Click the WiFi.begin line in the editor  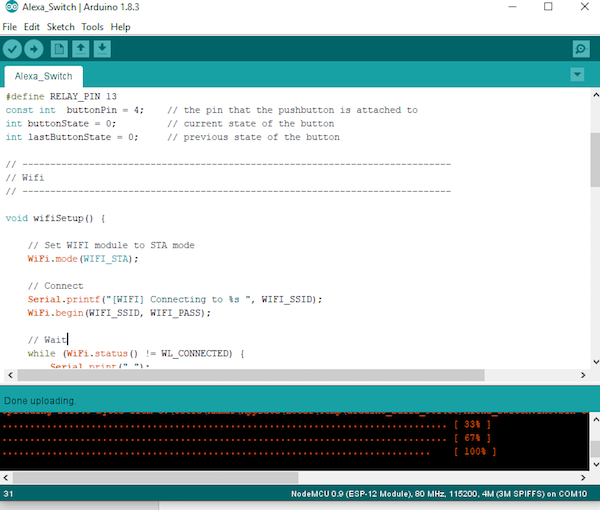pos(119,313)
